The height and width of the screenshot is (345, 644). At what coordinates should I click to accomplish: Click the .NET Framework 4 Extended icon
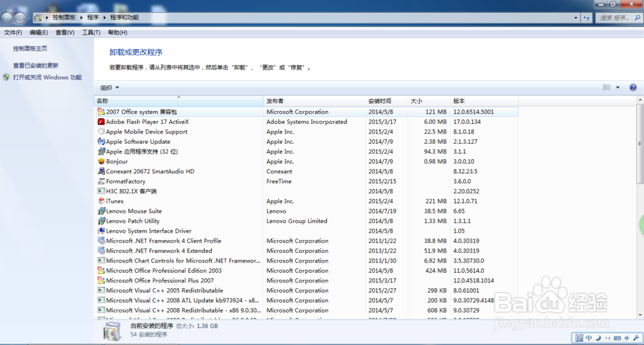click(101, 250)
